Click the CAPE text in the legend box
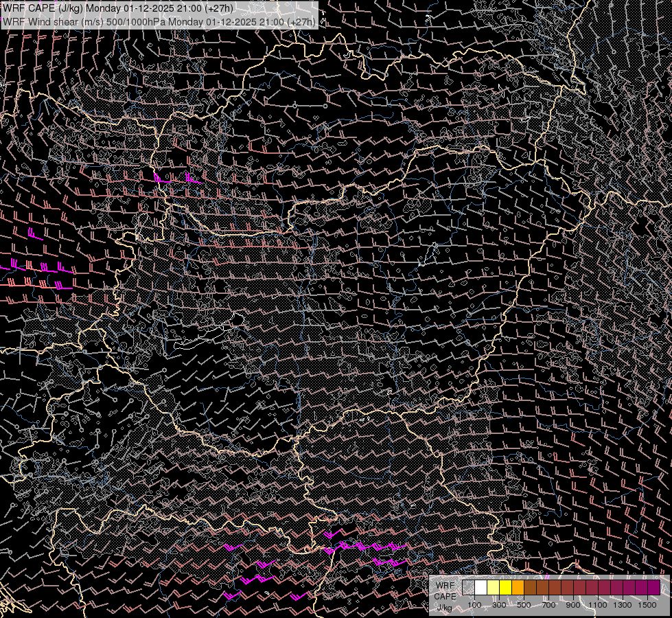 (x=445, y=596)
